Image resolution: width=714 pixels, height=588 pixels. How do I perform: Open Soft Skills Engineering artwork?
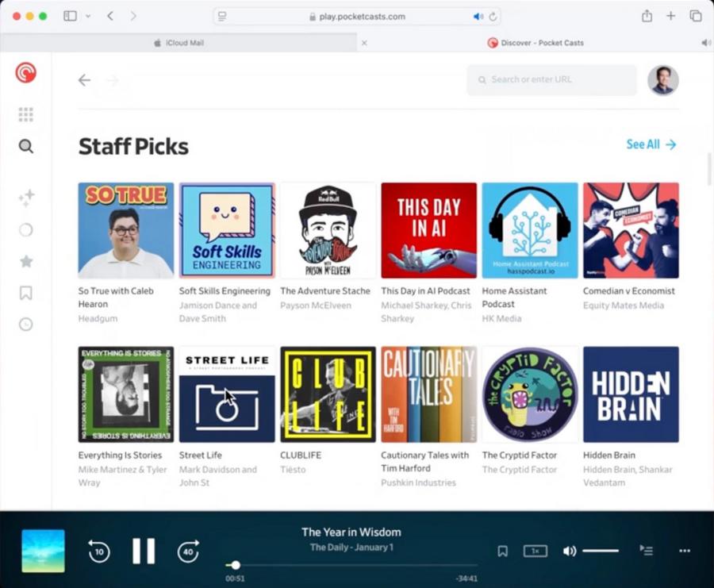pyautogui.click(x=227, y=230)
